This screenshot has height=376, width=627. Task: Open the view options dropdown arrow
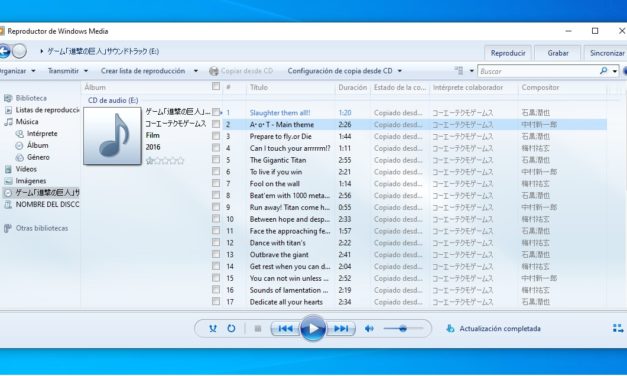pos(471,71)
